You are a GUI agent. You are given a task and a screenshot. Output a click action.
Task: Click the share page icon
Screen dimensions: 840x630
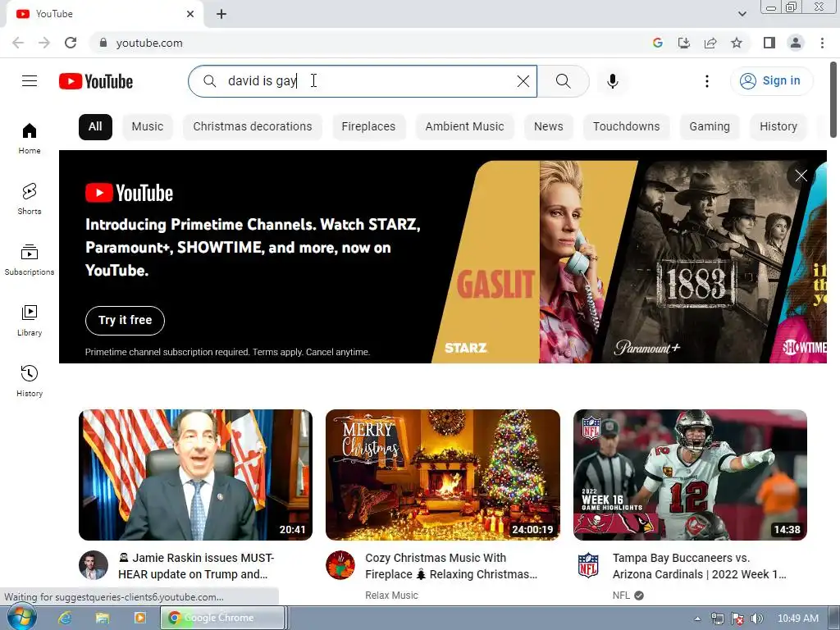710,43
